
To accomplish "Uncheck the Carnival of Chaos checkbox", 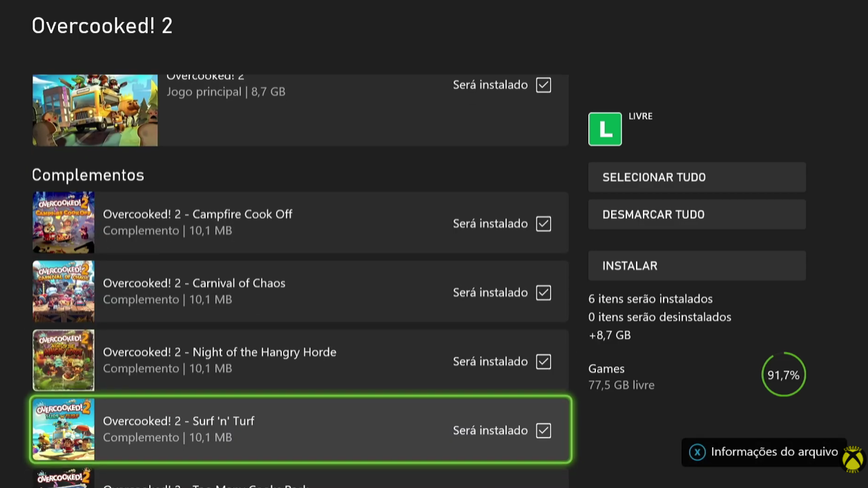I will pyautogui.click(x=543, y=293).
